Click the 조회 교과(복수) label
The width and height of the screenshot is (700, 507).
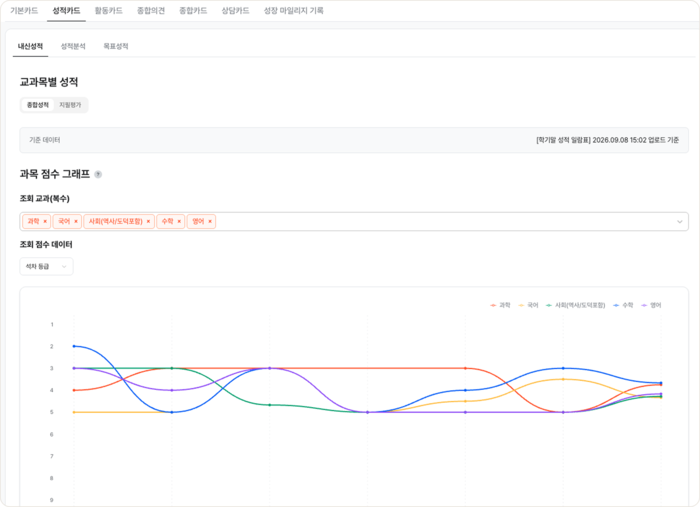(x=45, y=199)
